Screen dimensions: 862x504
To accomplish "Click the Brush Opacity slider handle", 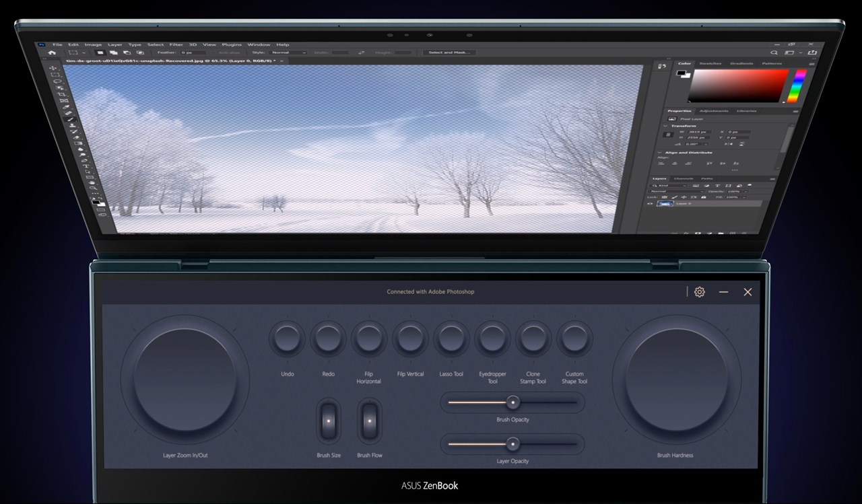I will (513, 402).
